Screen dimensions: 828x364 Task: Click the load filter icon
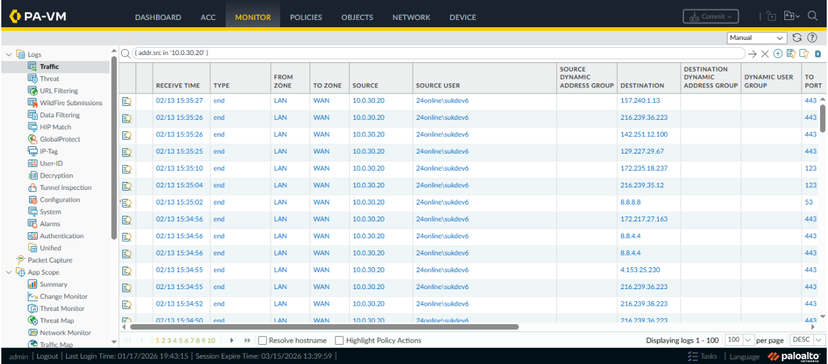click(804, 54)
